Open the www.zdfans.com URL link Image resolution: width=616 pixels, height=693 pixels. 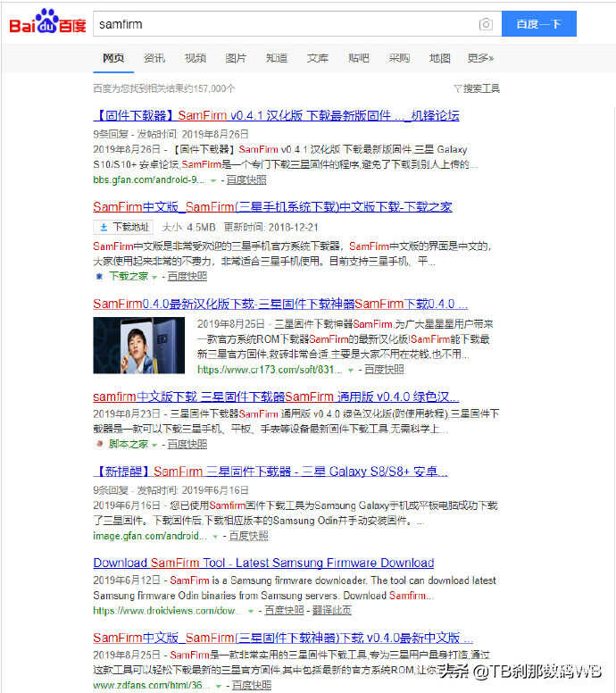(152, 686)
